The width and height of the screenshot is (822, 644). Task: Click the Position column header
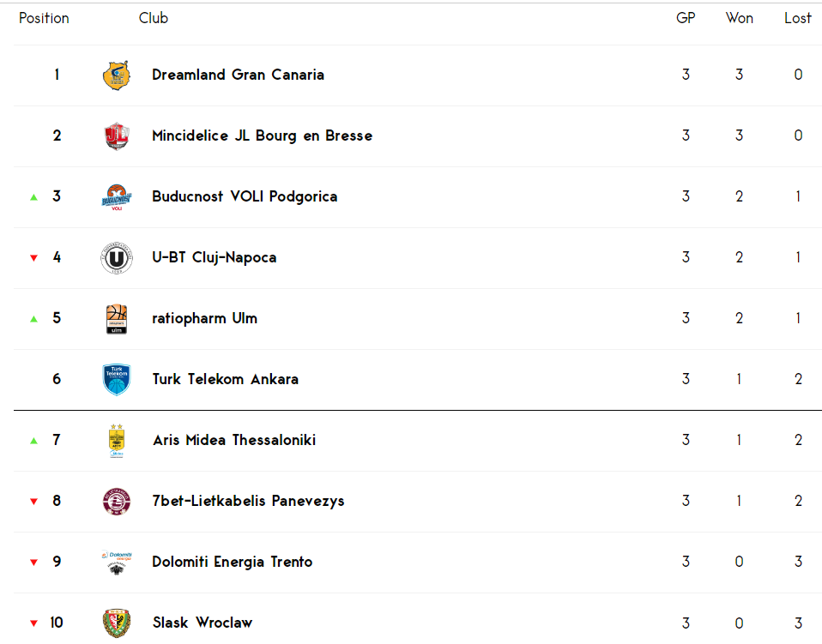tap(44, 18)
